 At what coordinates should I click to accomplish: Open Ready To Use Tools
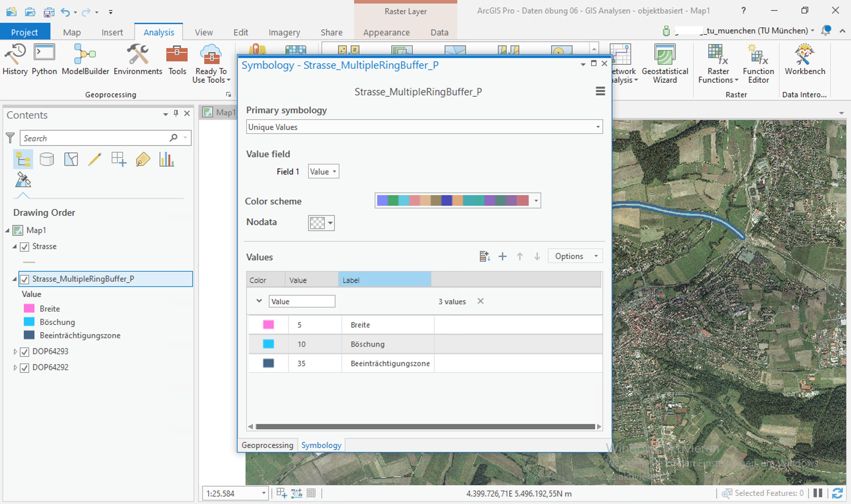[x=211, y=64]
